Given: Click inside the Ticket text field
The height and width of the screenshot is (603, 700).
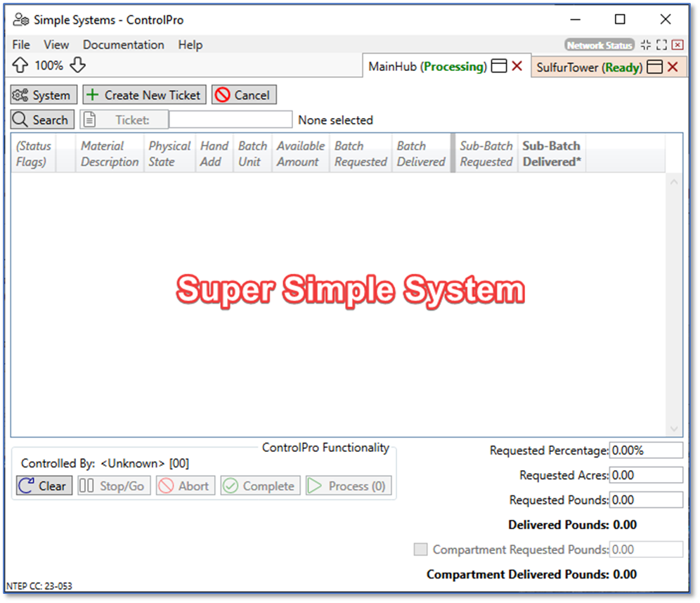Looking at the screenshot, I should [230, 120].
